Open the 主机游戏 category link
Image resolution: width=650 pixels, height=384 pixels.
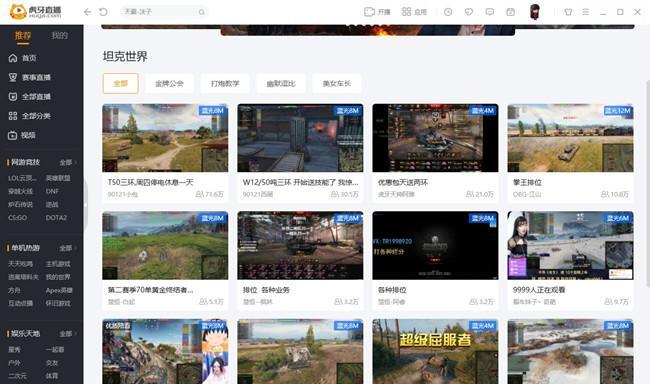pos(58,264)
